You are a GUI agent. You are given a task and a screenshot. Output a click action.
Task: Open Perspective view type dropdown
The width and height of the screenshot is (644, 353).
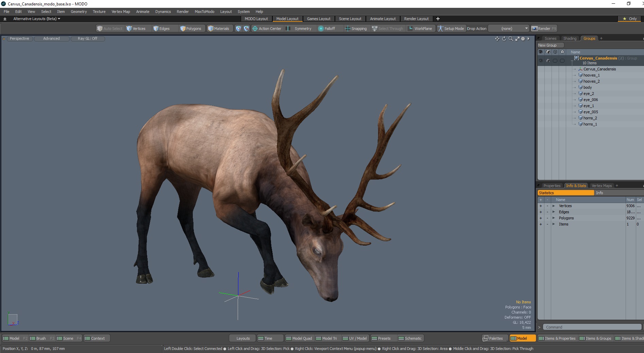[x=19, y=39]
